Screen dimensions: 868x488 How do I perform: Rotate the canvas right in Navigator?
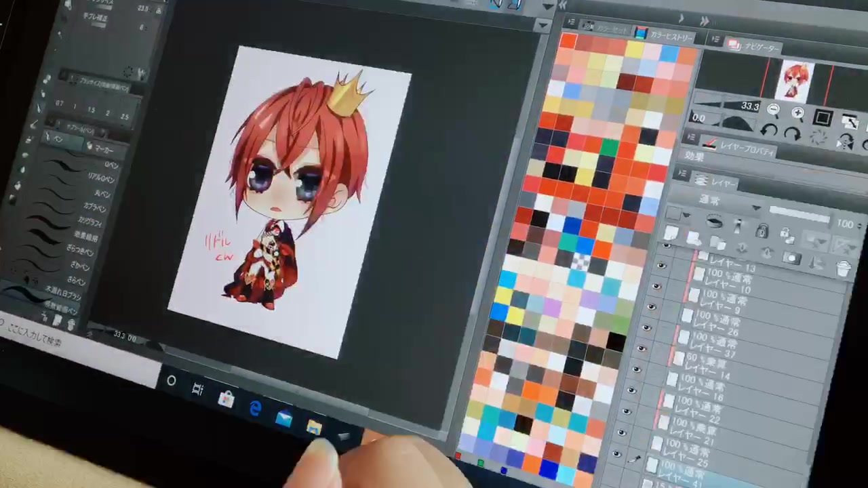792,134
